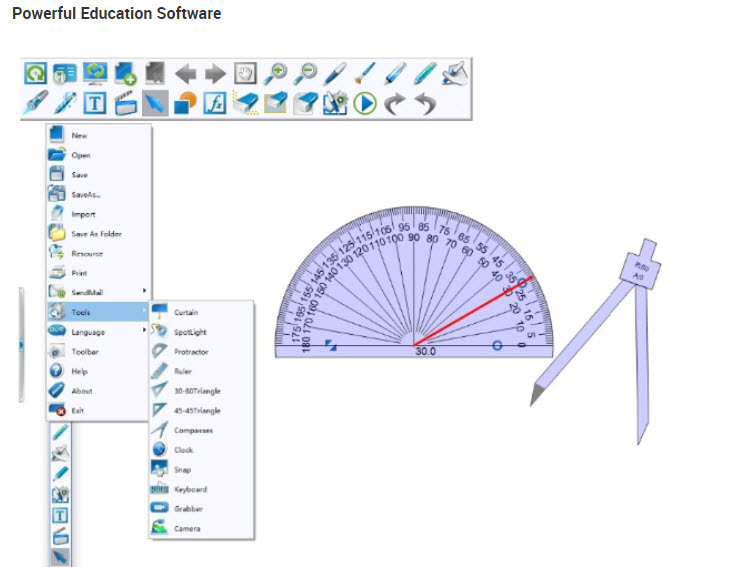Select text T tool in side strip
This screenshot has height=573, width=729.
(x=60, y=515)
